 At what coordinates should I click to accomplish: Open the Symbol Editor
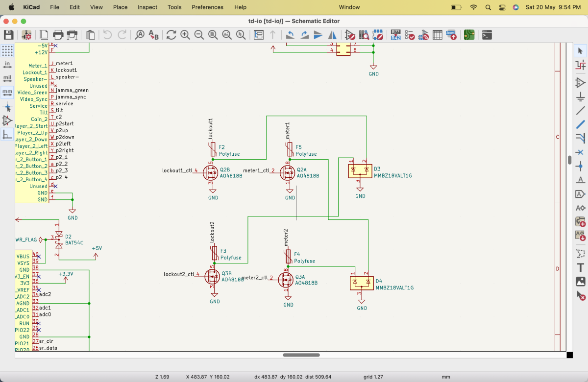point(350,35)
